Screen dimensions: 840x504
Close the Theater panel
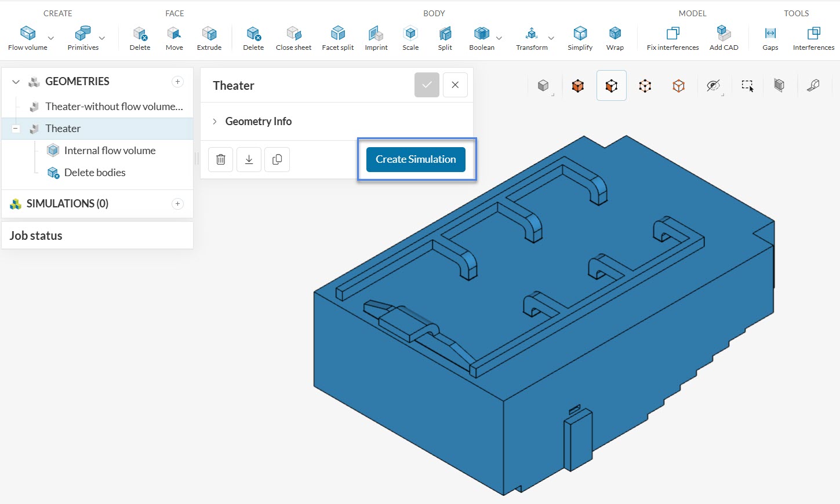455,85
